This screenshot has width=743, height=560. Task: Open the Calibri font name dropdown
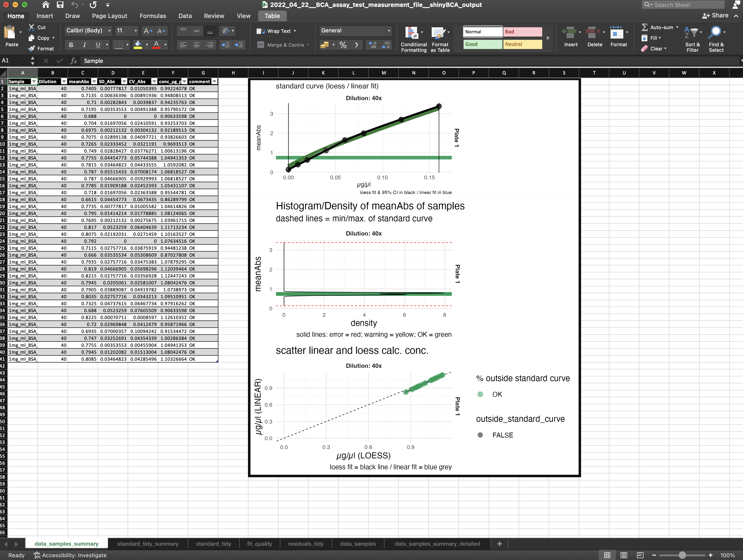(109, 31)
